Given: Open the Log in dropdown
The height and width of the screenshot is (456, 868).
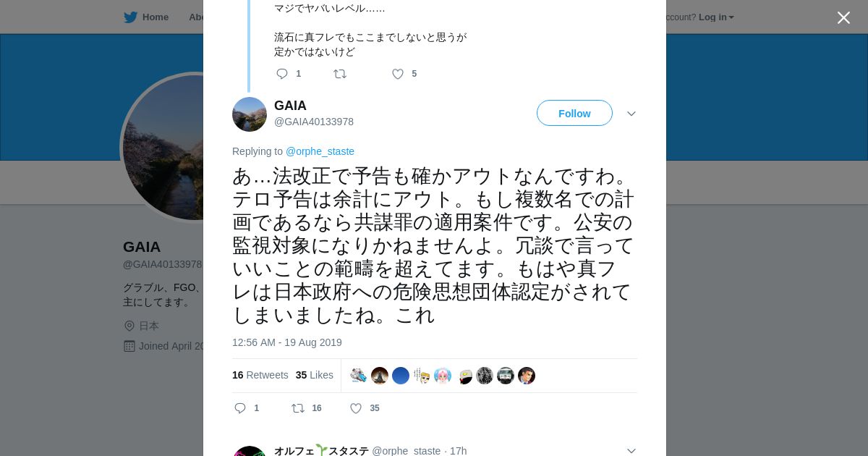Looking at the screenshot, I should pyautogui.click(x=716, y=17).
